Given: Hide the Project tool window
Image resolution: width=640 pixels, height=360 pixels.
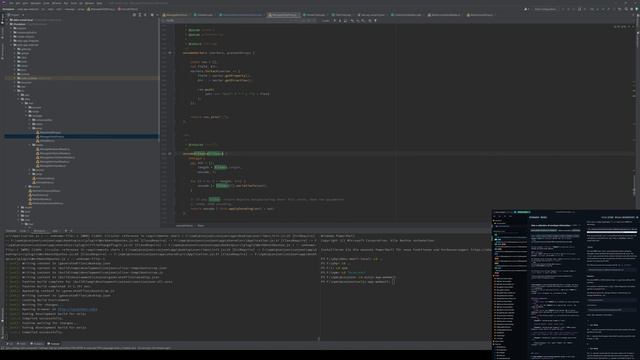Looking at the screenshot, I should coord(157,15).
